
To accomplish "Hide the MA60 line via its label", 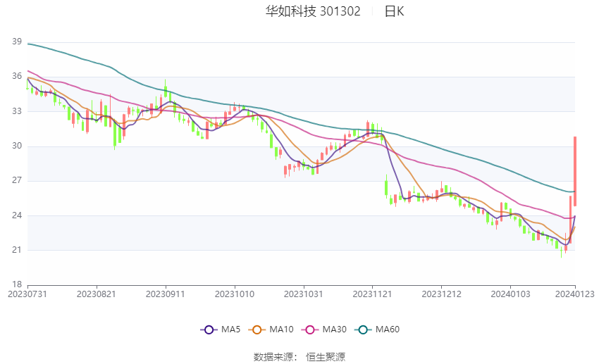I will pyautogui.click(x=388, y=330).
